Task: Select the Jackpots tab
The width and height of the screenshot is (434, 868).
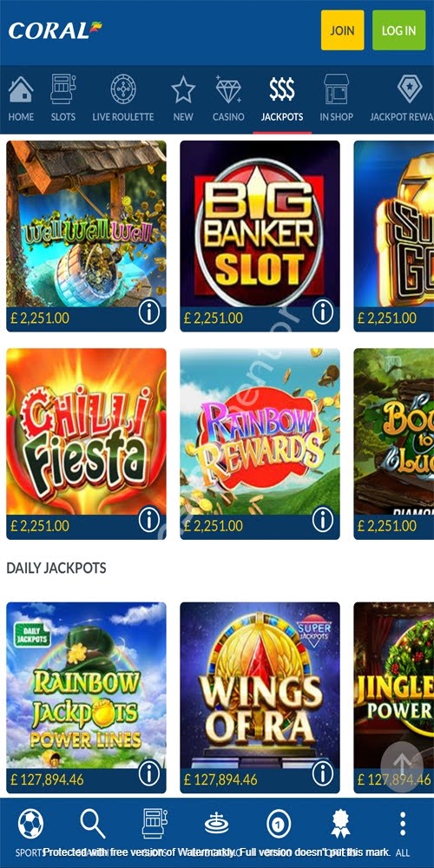Action: pos(282,99)
